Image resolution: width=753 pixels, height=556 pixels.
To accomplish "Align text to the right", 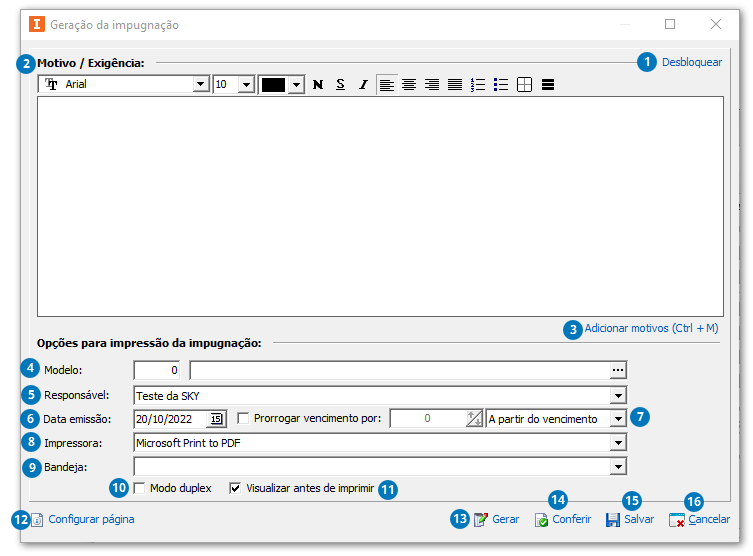I will click(432, 85).
